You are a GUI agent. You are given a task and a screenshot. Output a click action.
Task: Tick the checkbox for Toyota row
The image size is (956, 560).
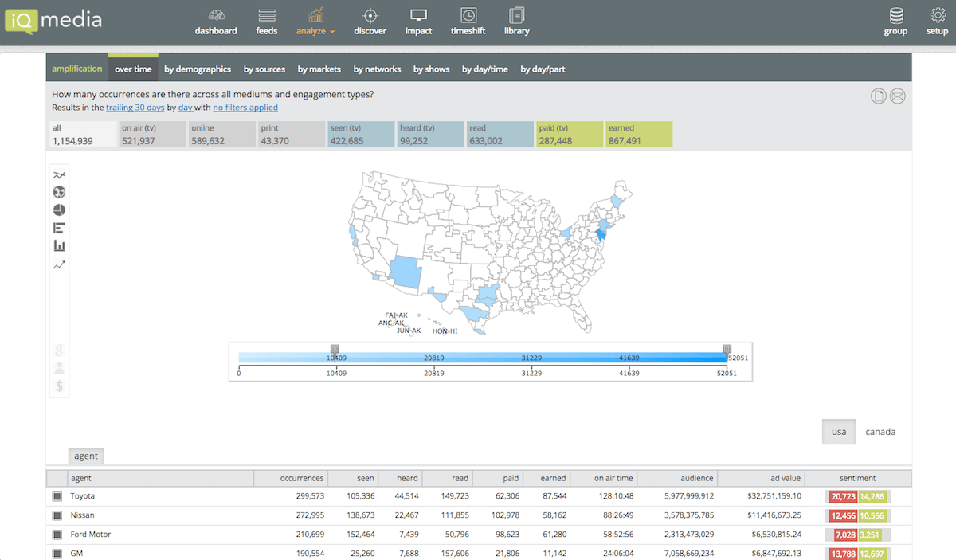tap(57, 496)
